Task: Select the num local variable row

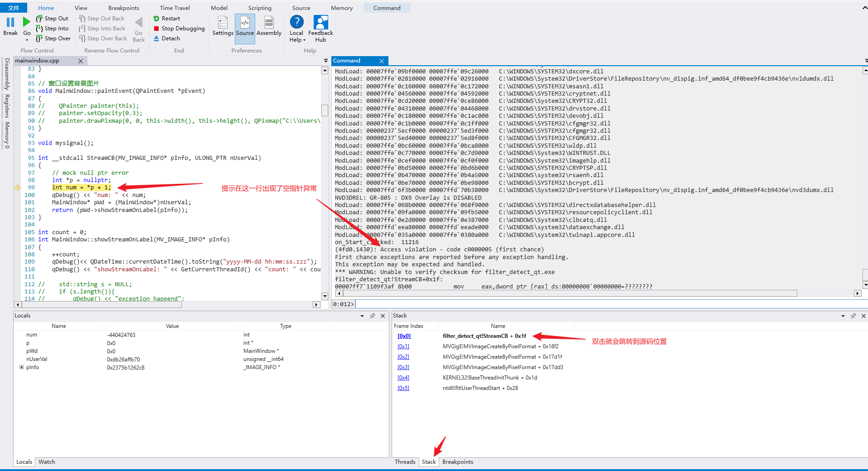Action: 201,335
